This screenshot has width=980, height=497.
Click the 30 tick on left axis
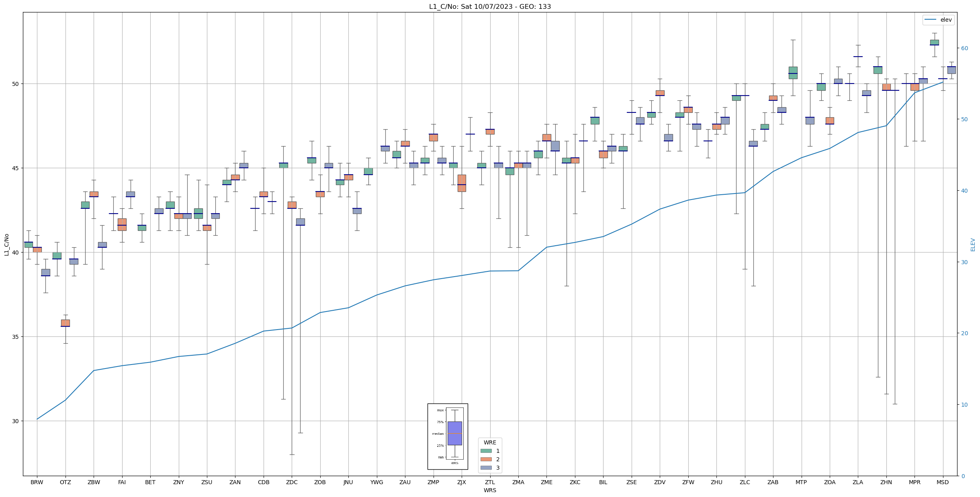pyautogui.click(x=16, y=421)
